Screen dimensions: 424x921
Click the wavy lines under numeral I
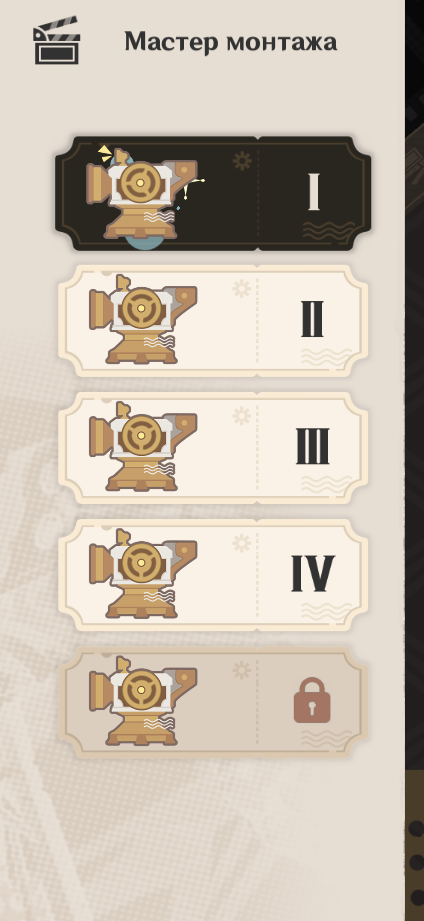[328, 230]
